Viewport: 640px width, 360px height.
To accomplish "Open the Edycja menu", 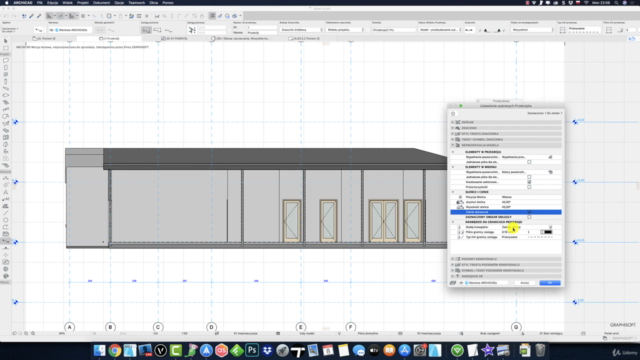I will click(x=52, y=3).
